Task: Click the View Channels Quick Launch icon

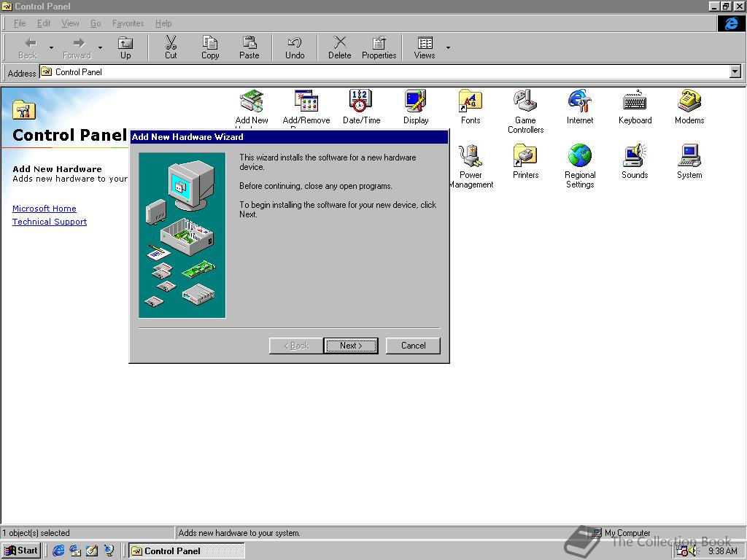Action: pos(109,551)
